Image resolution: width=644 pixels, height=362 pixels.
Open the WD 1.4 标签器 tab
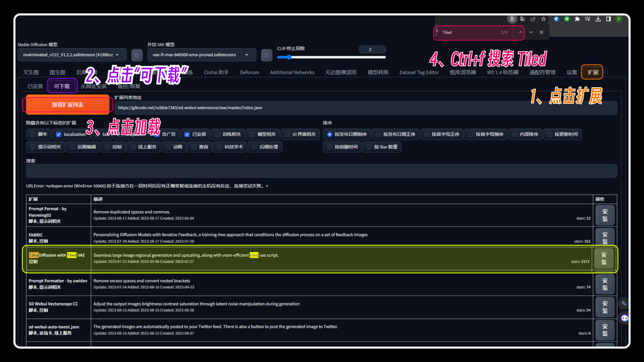[x=502, y=72]
